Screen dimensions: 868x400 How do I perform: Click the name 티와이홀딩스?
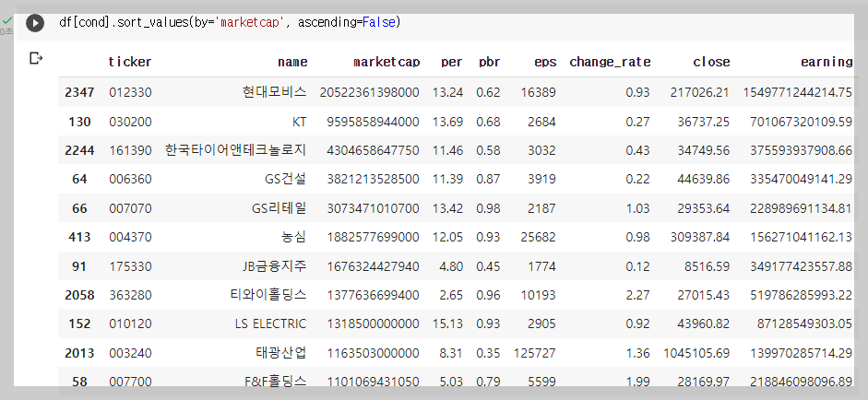pyautogui.click(x=268, y=295)
